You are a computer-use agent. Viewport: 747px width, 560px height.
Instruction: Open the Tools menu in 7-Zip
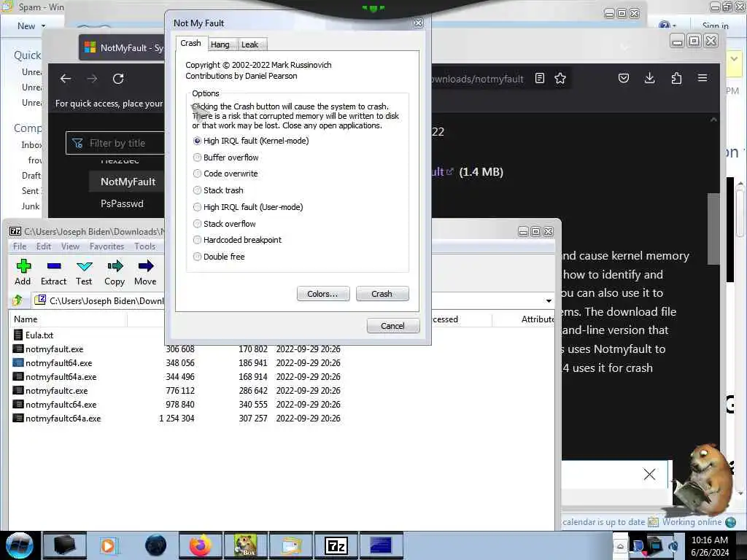145,246
